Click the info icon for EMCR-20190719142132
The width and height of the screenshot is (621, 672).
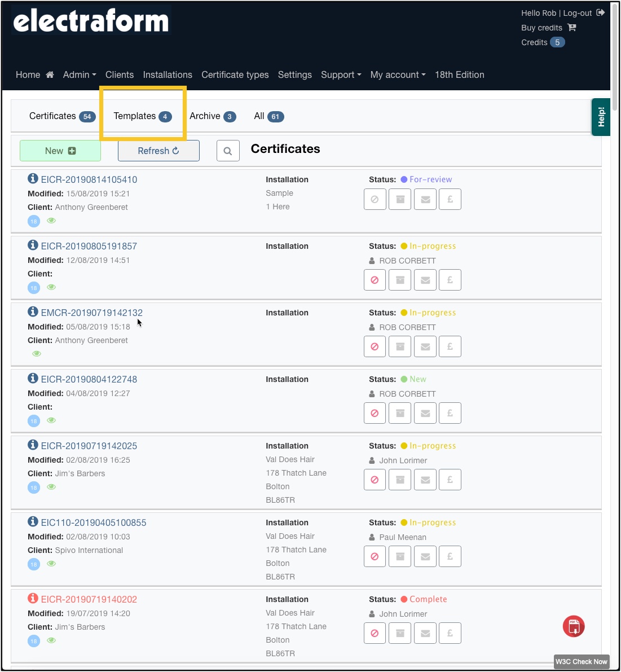coord(33,311)
